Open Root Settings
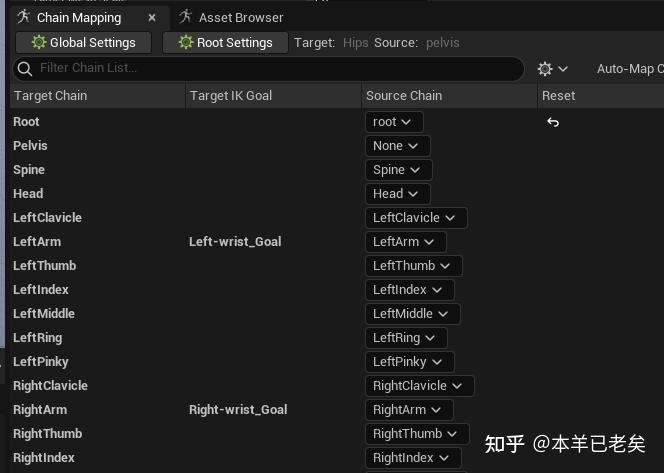The height and width of the screenshot is (473, 664). pos(225,43)
